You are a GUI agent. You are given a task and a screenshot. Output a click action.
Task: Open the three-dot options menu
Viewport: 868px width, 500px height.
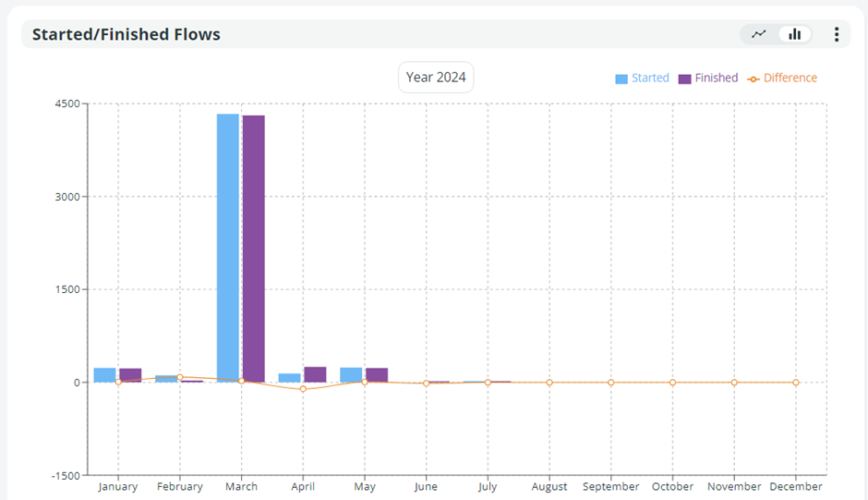point(837,34)
